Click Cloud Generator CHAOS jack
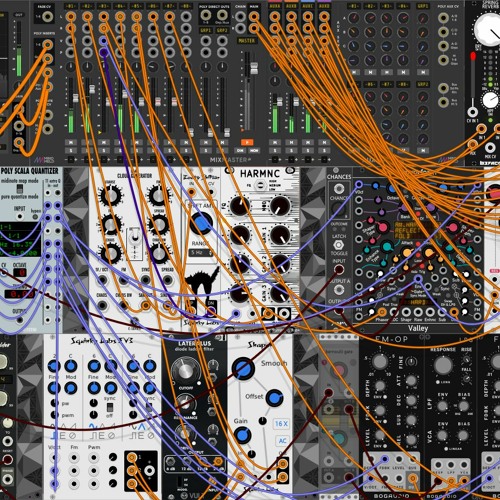 [102, 305]
